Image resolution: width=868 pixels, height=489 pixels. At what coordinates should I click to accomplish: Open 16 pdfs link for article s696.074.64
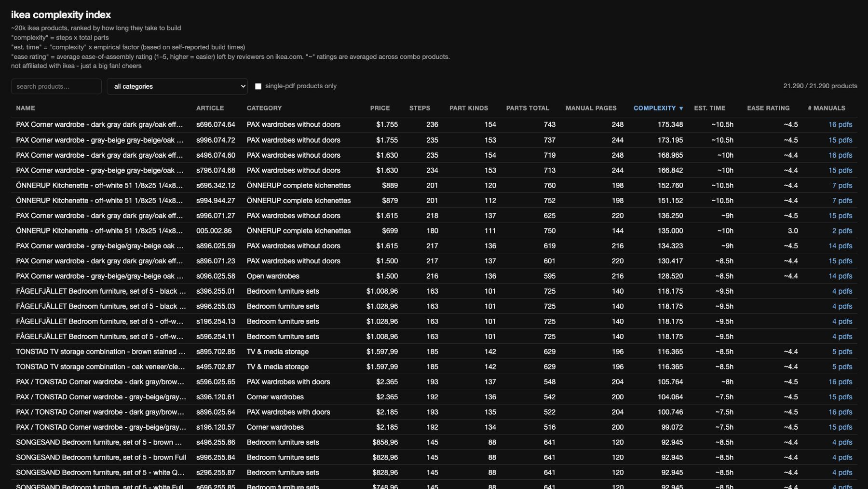click(x=840, y=124)
